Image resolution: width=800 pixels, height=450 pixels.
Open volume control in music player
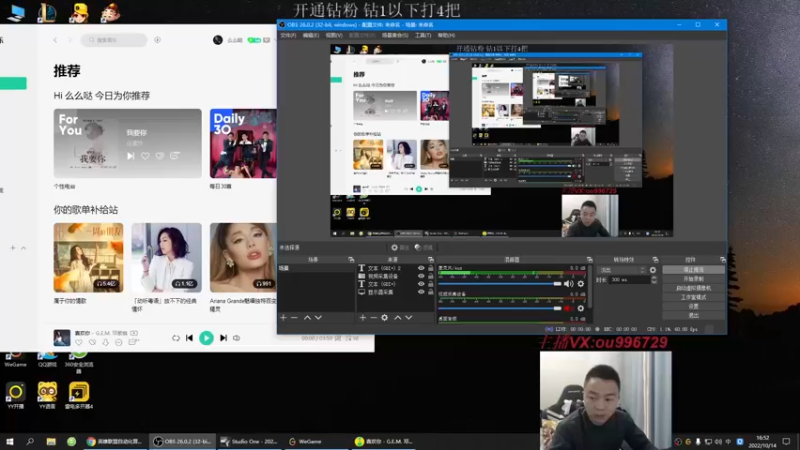(237, 338)
